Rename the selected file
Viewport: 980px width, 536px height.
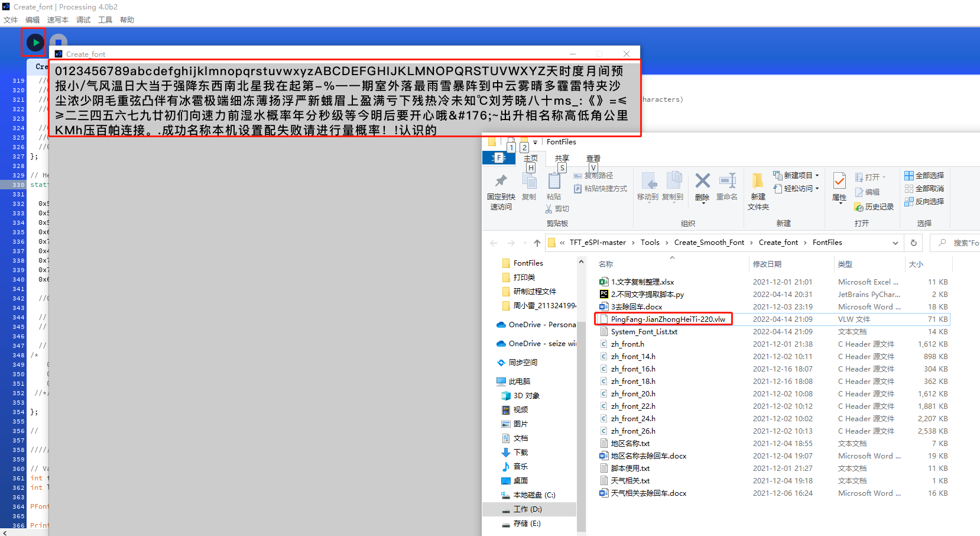tap(726, 186)
